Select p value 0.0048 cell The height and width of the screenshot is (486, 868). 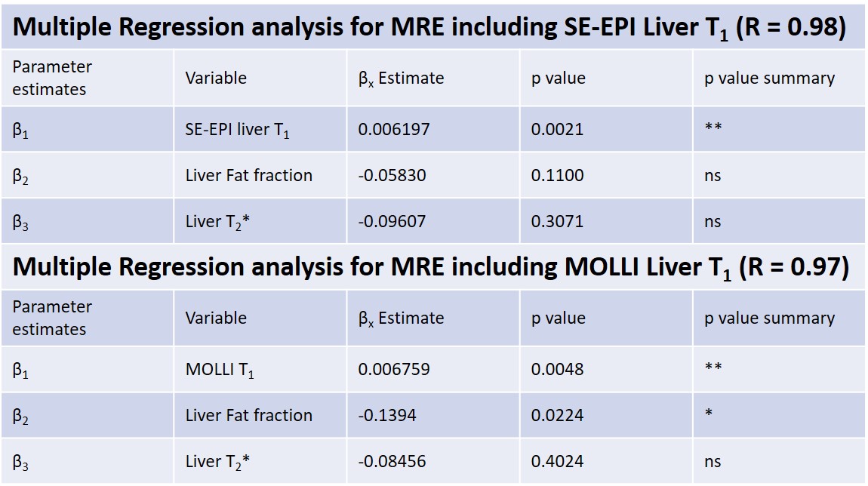point(557,369)
